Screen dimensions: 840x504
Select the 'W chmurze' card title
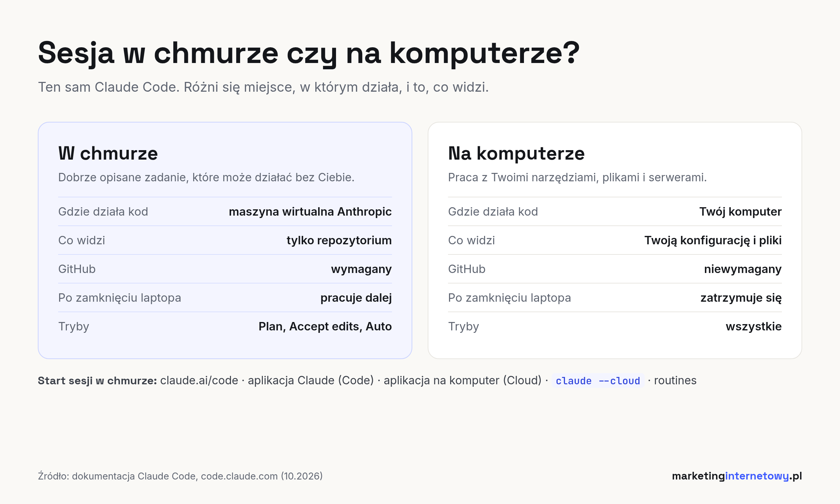coord(108,153)
